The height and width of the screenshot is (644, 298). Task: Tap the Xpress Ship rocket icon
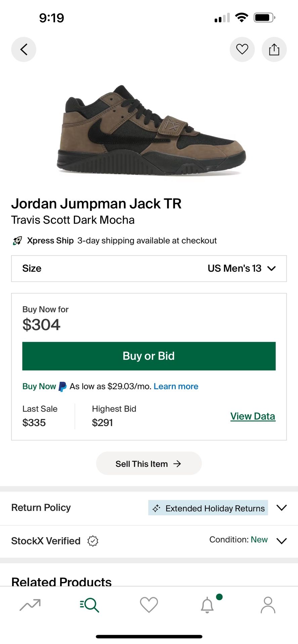[x=17, y=240]
